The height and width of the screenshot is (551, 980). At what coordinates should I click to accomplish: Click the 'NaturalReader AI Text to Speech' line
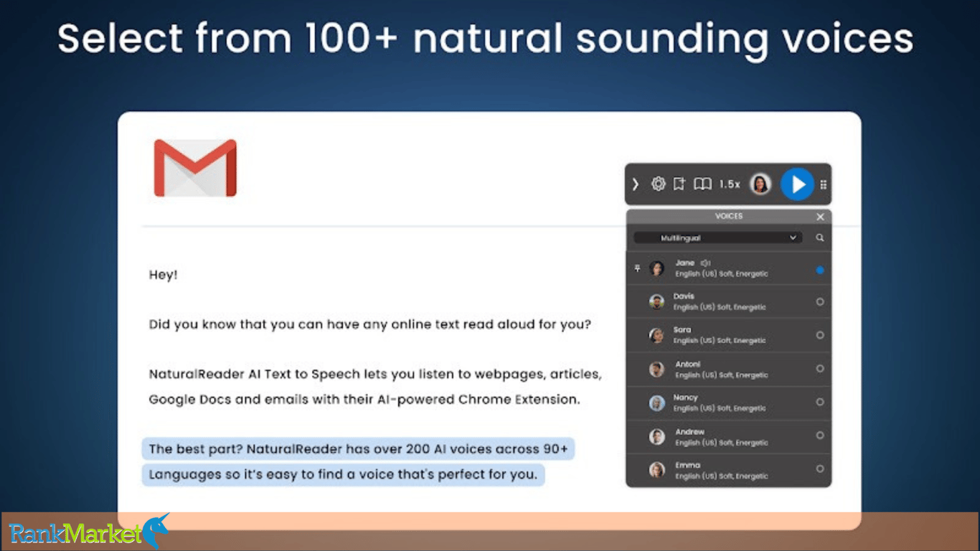[x=375, y=375]
